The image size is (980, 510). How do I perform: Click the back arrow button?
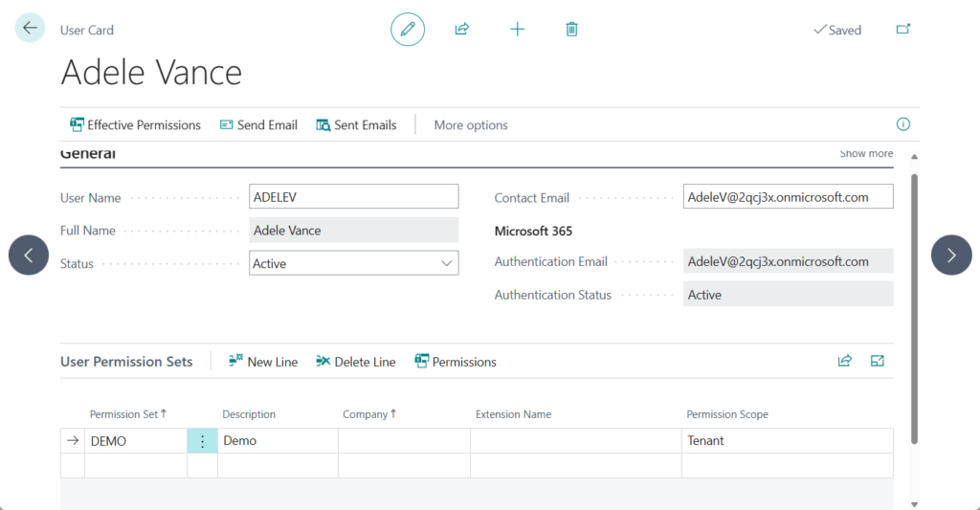point(30,29)
